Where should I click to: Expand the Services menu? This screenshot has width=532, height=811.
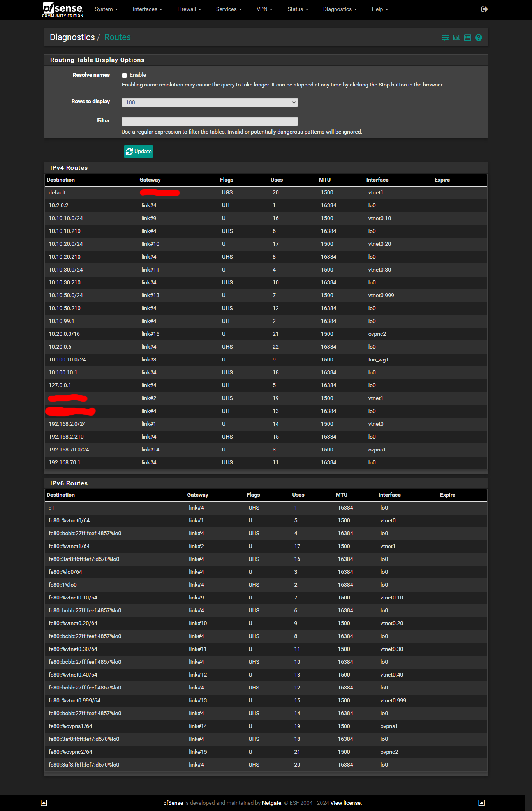229,9
